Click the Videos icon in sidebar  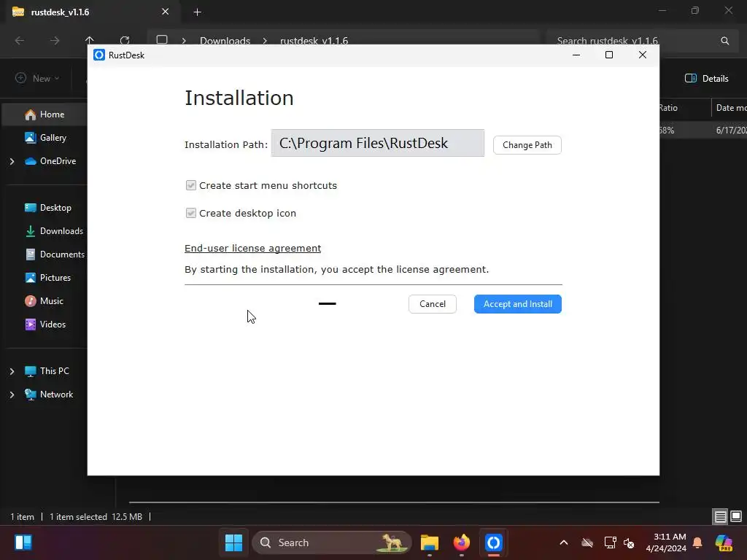[30, 324]
